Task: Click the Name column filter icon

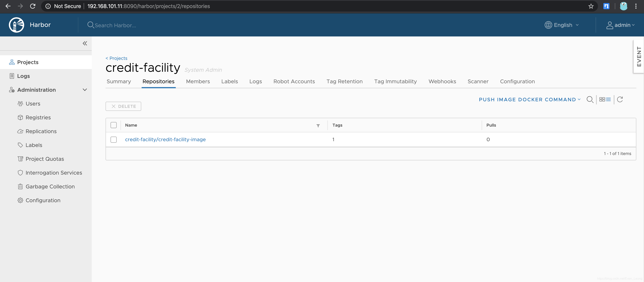Action: (x=318, y=125)
